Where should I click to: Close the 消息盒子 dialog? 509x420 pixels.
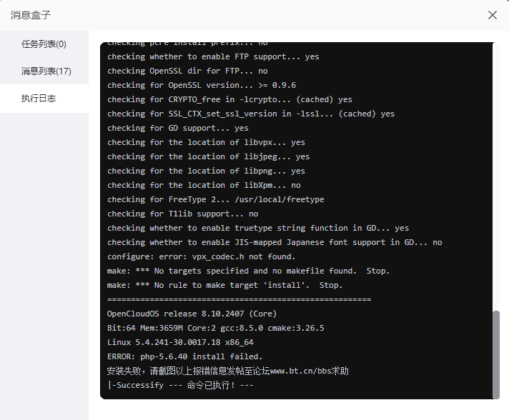click(492, 15)
